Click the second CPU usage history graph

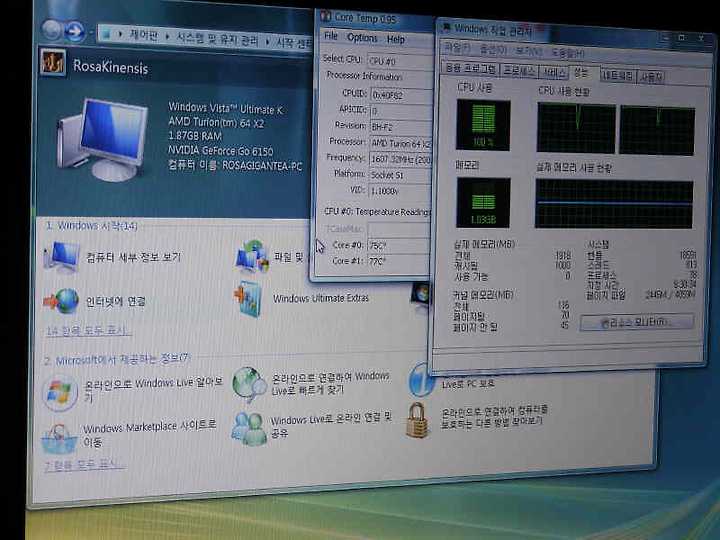point(657,130)
